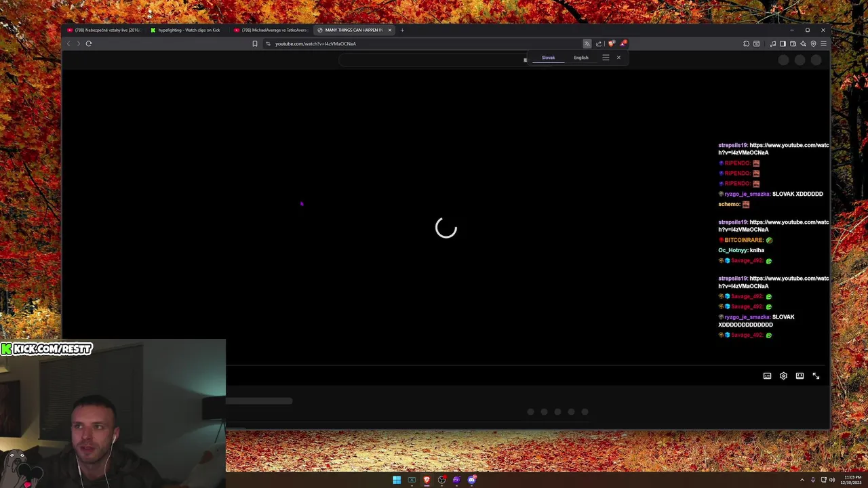
Task: Enter fullscreen video mode
Action: click(816, 376)
